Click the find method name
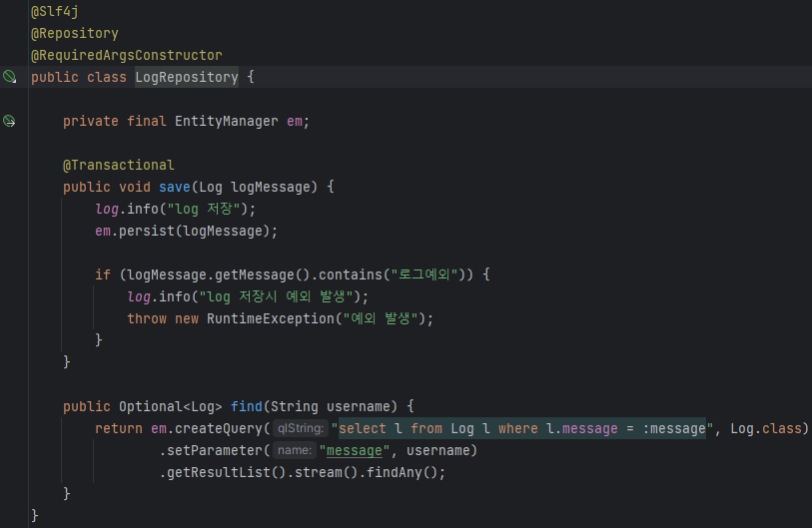 point(247,407)
